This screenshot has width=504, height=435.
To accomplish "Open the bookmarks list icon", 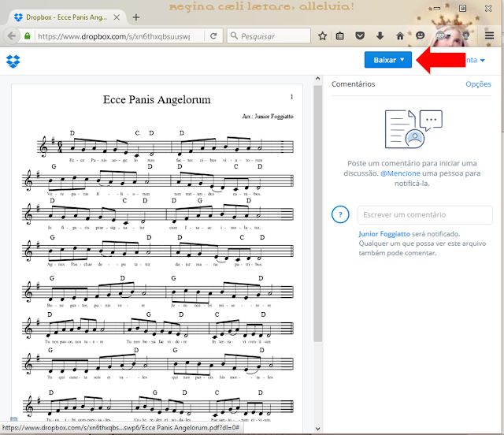I will click(339, 35).
